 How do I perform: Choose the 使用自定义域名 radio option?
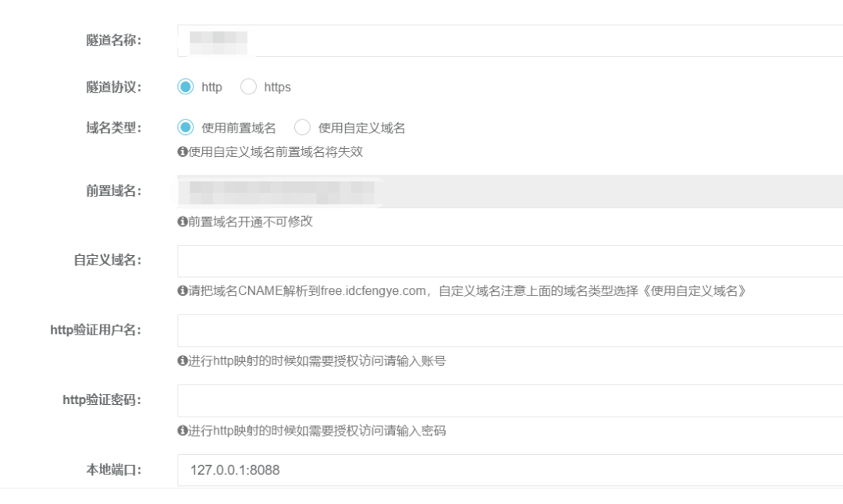coord(302,128)
